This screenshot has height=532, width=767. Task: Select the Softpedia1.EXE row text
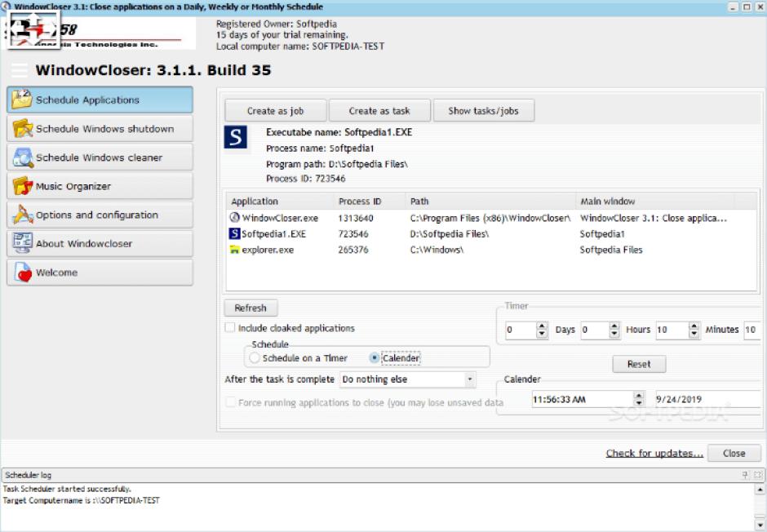click(273, 234)
